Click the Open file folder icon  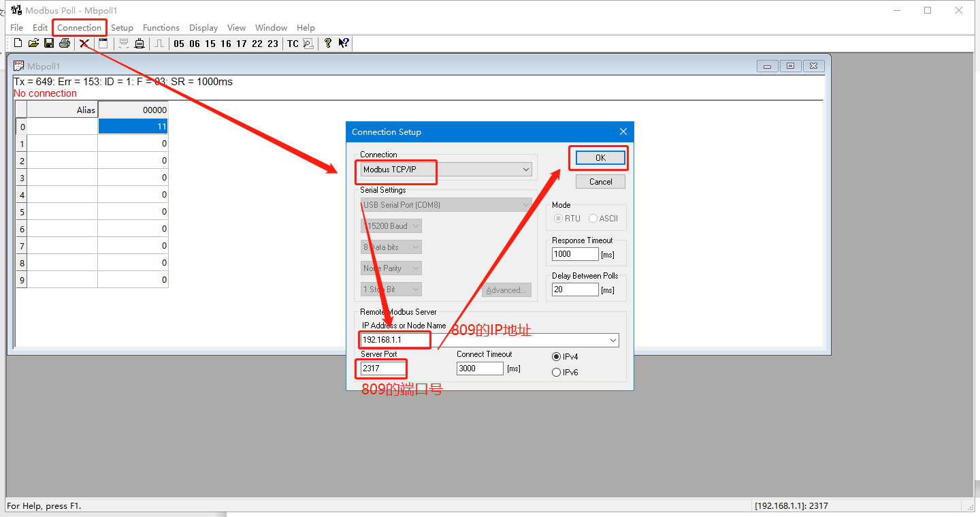pos(33,44)
